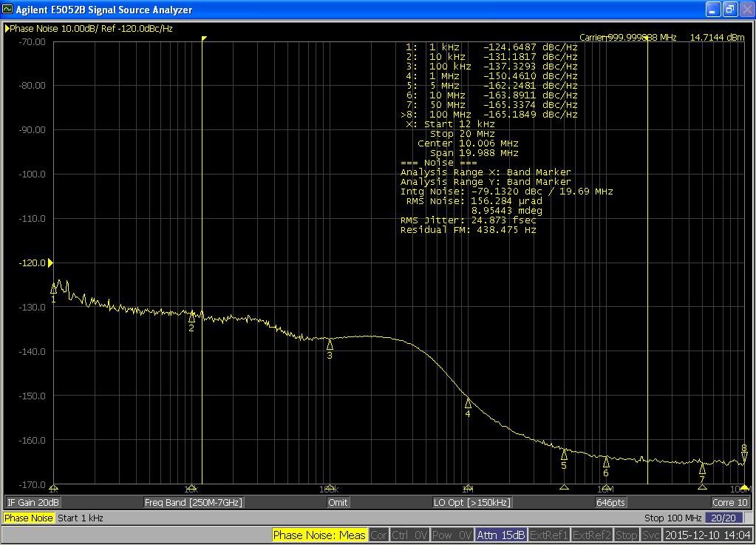Click the yellow band marker flag at top

pos(205,38)
